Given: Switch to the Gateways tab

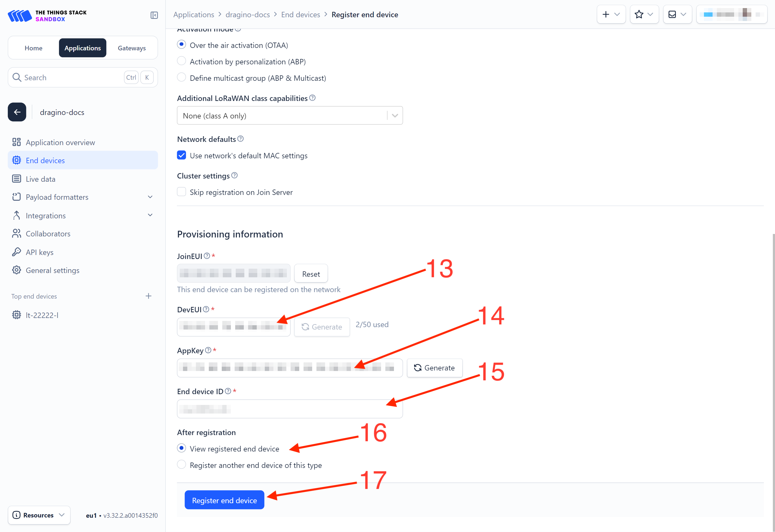Looking at the screenshot, I should click(132, 48).
